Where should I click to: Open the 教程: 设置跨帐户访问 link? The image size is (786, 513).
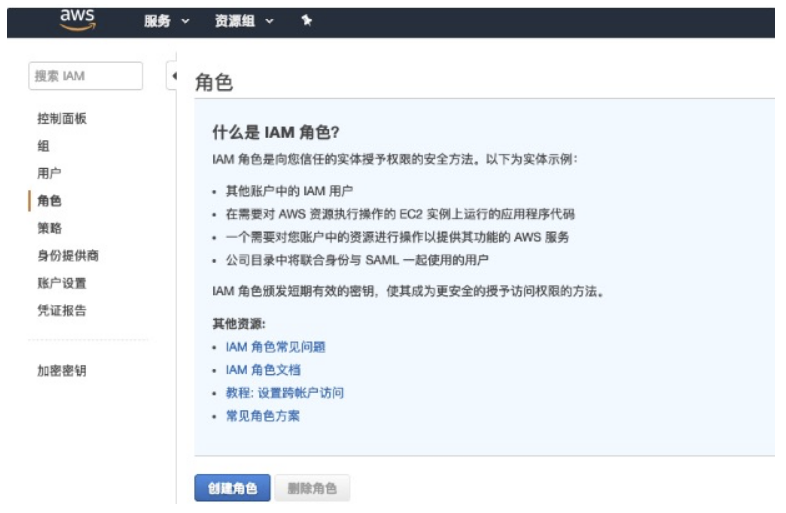click(285, 393)
